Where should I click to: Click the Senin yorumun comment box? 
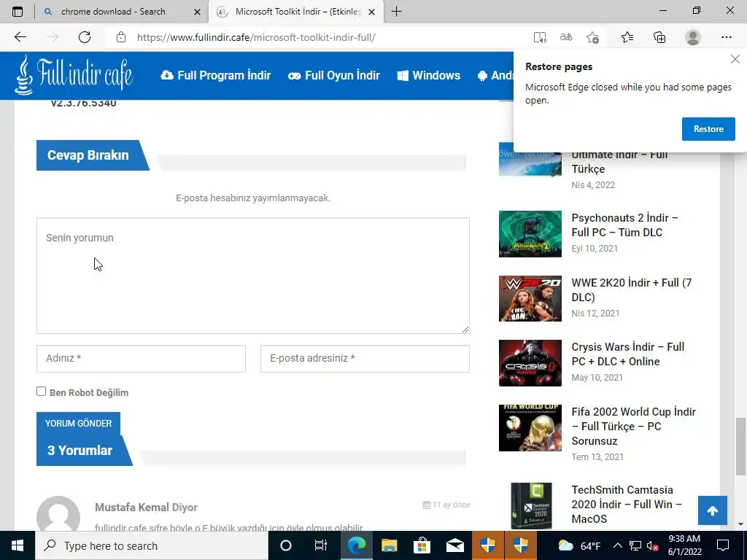coord(253,276)
